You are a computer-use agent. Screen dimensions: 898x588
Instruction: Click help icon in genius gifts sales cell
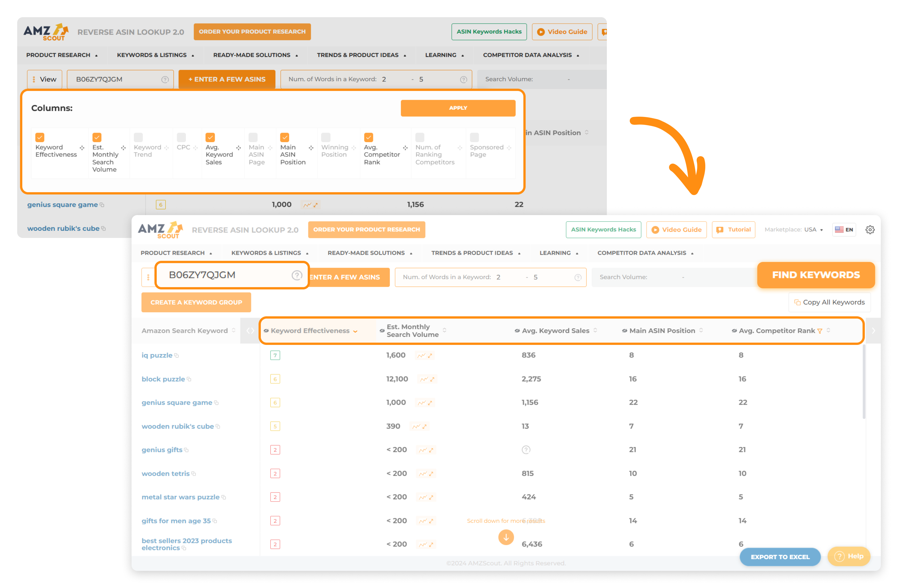[526, 450]
